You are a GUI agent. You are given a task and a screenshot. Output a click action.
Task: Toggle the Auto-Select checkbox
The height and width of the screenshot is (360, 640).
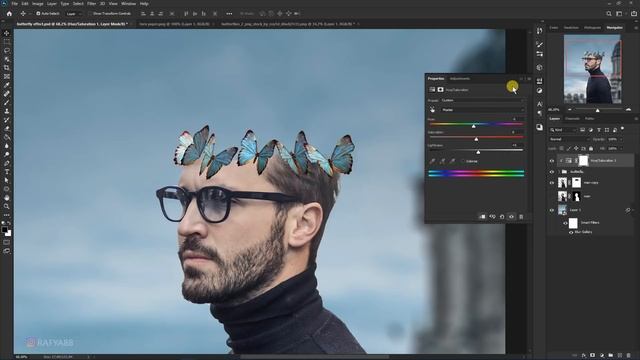(x=38, y=13)
